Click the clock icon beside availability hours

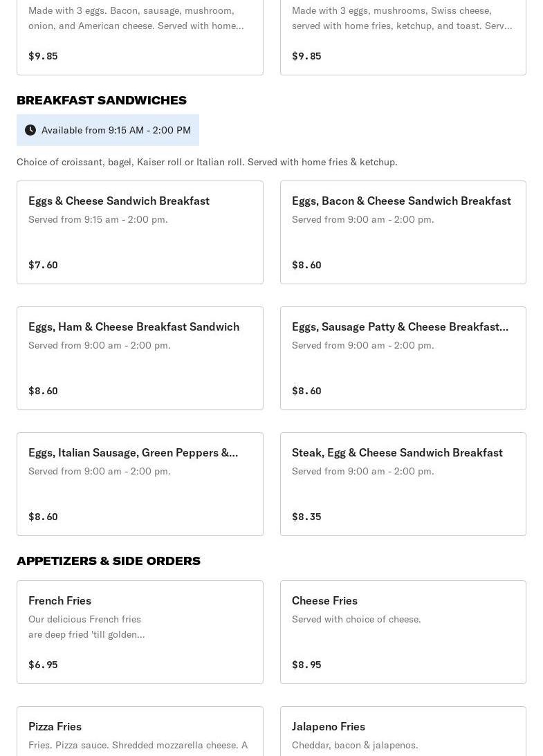pos(30,130)
